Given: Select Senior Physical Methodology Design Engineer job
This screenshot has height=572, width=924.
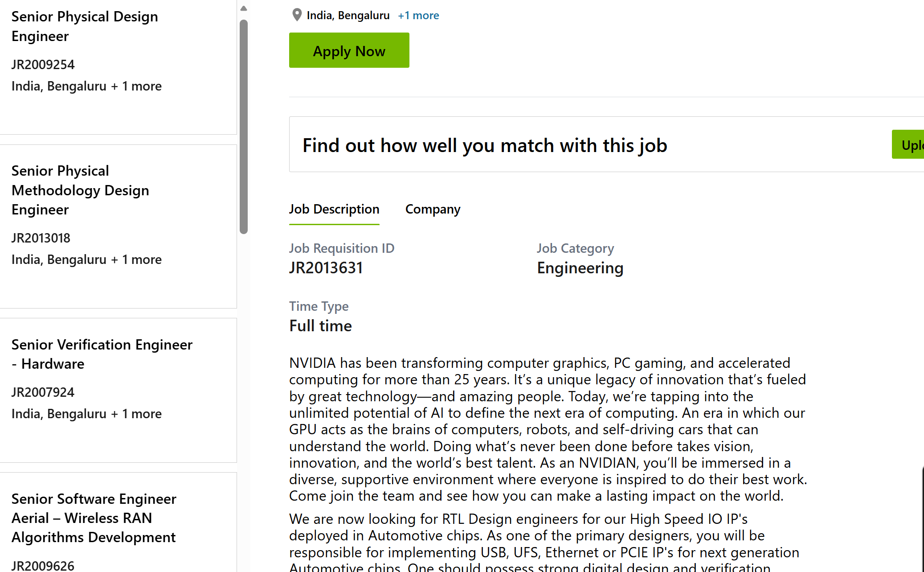Looking at the screenshot, I should coord(80,190).
